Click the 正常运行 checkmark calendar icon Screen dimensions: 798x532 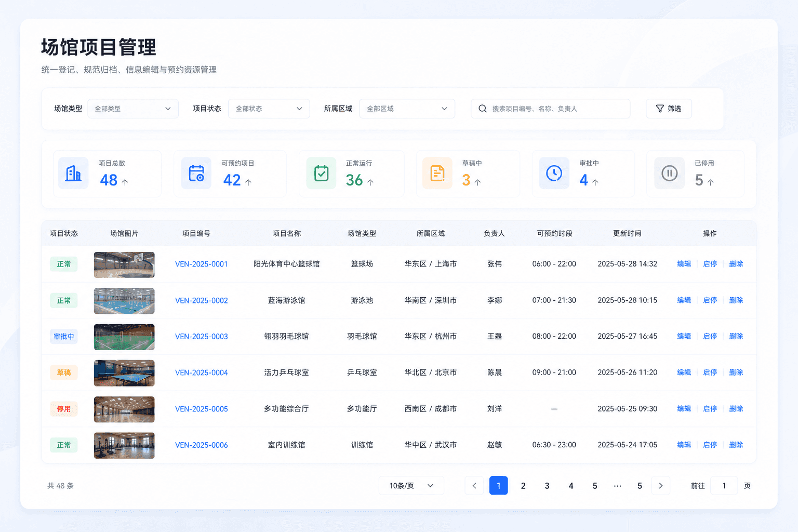(321, 173)
